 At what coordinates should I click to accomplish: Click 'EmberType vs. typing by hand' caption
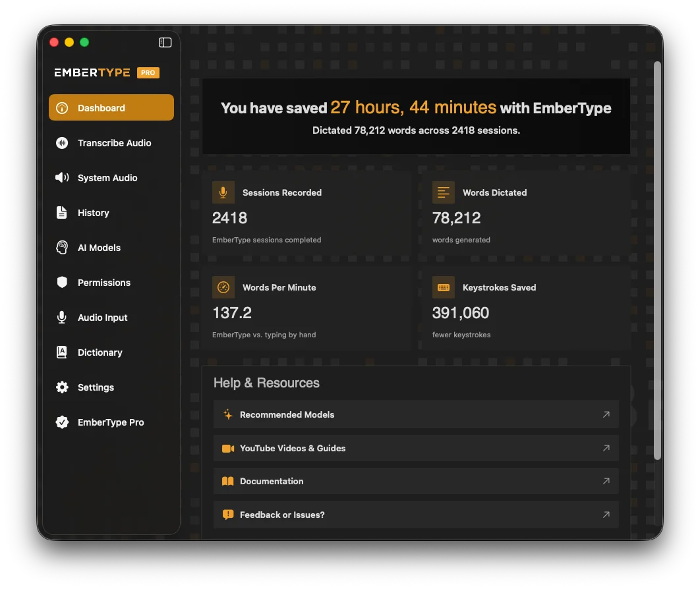[x=264, y=335]
